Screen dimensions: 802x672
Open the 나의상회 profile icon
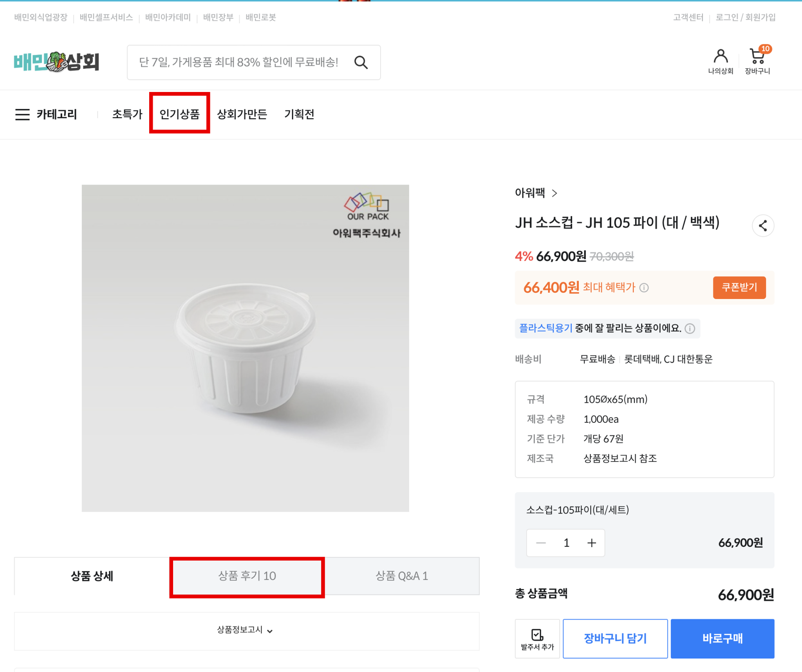720,61
